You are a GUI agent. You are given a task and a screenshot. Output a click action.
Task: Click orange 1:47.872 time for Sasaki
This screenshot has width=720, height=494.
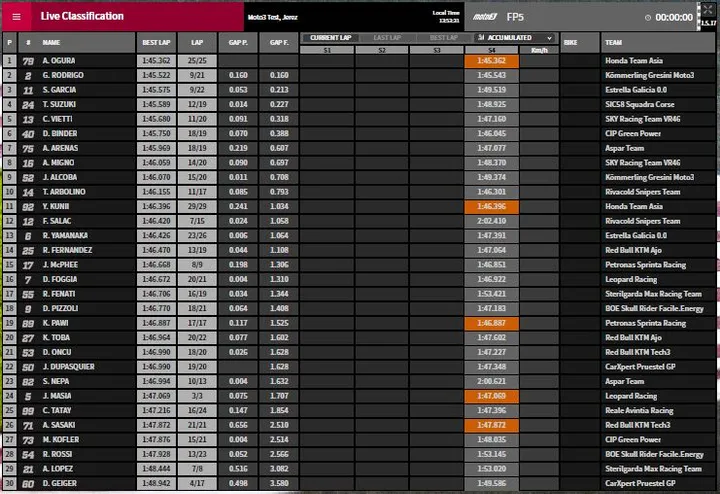492,425
